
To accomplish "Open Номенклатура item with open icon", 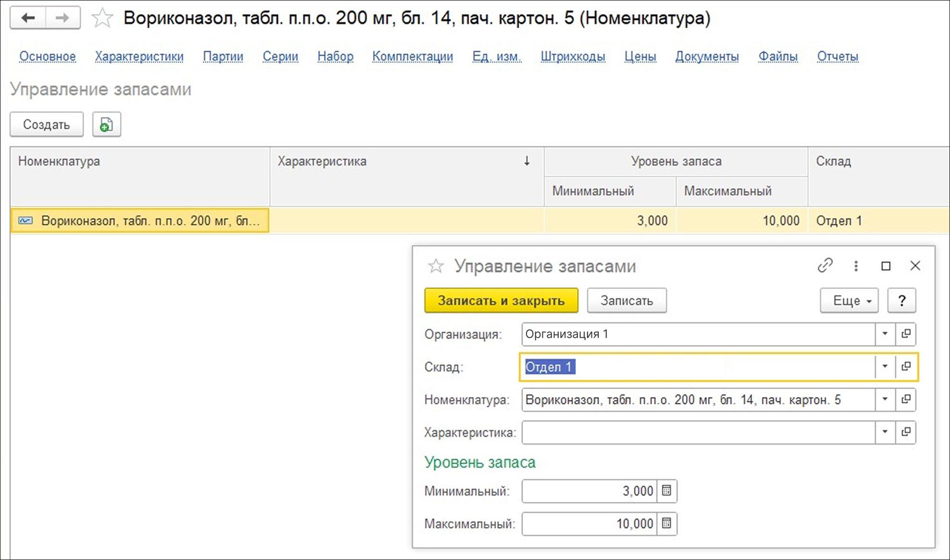I will (x=906, y=399).
